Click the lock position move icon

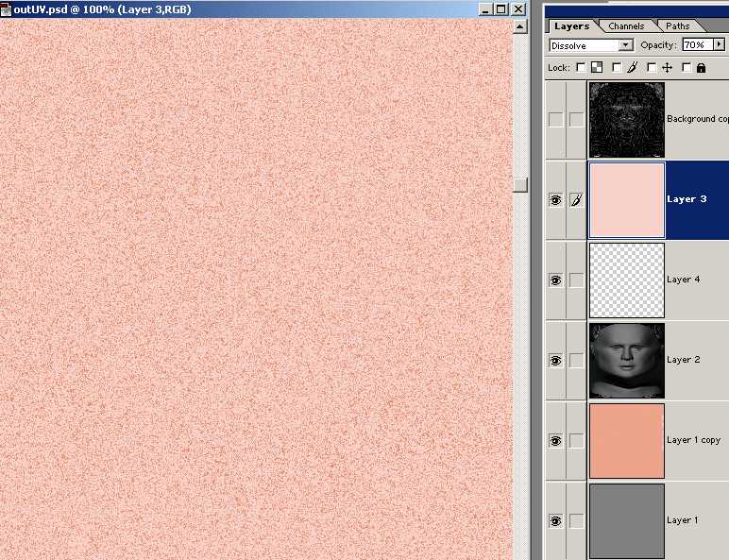668,68
